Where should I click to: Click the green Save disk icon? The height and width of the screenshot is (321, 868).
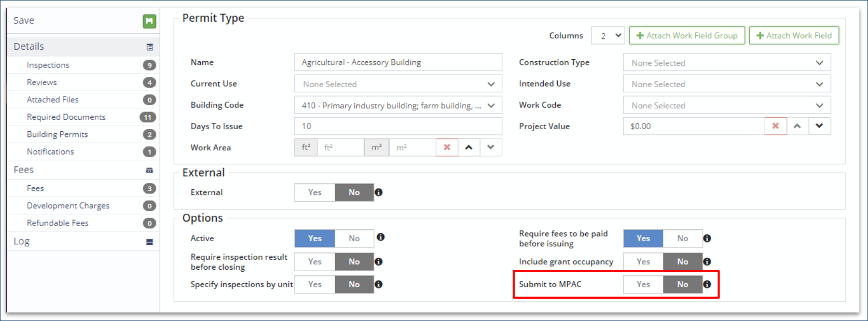pyautogui.click(x=149, y=21)
